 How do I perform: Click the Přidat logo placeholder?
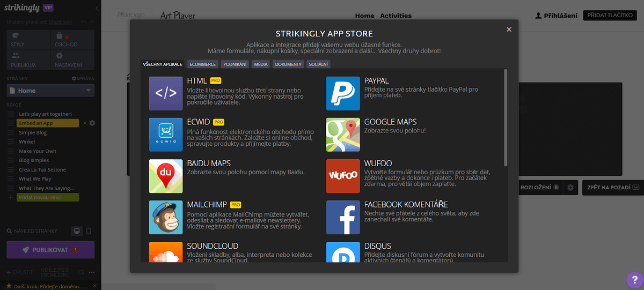point(130,16)
